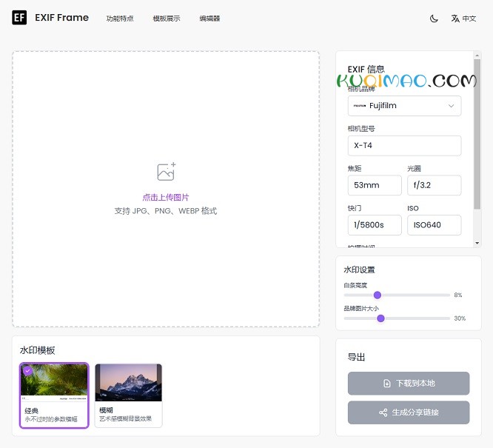Click the camera model field X-T4
This screenshot has width=493, height=448.
click(x=404, y=146)
